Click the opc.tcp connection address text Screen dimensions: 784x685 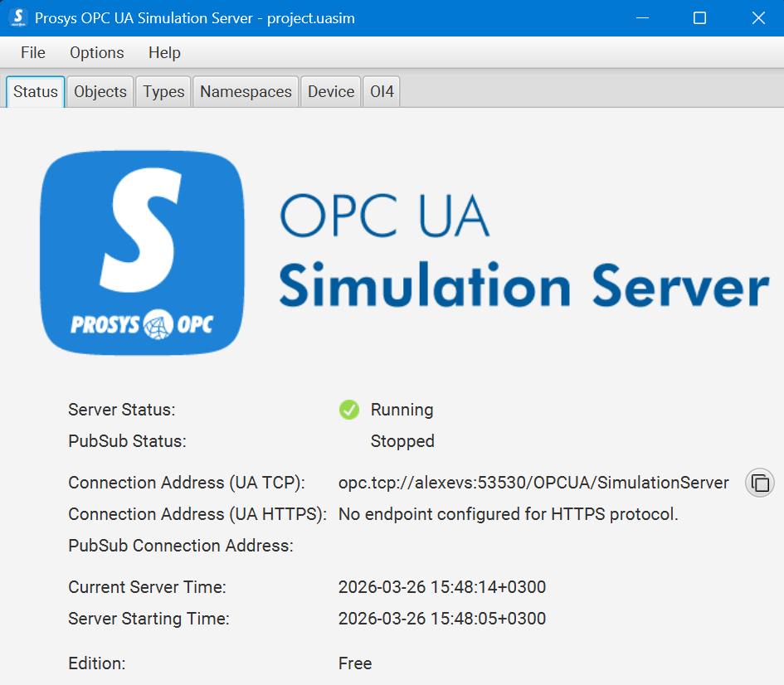click(533, 483)
